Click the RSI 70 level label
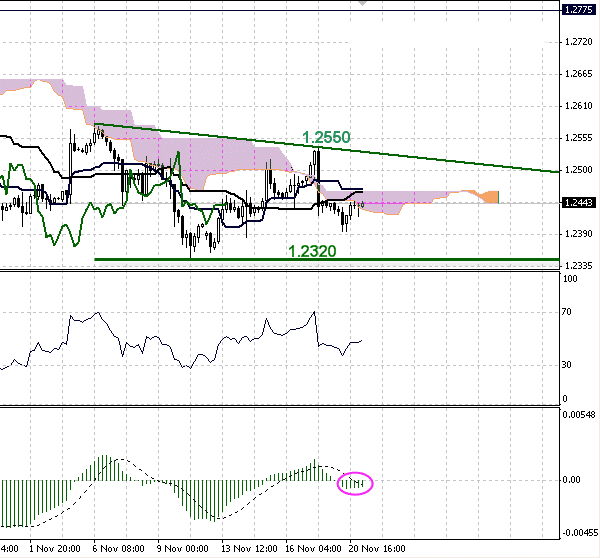This screenshot has height=558, width=600. [x=567, y=312]
